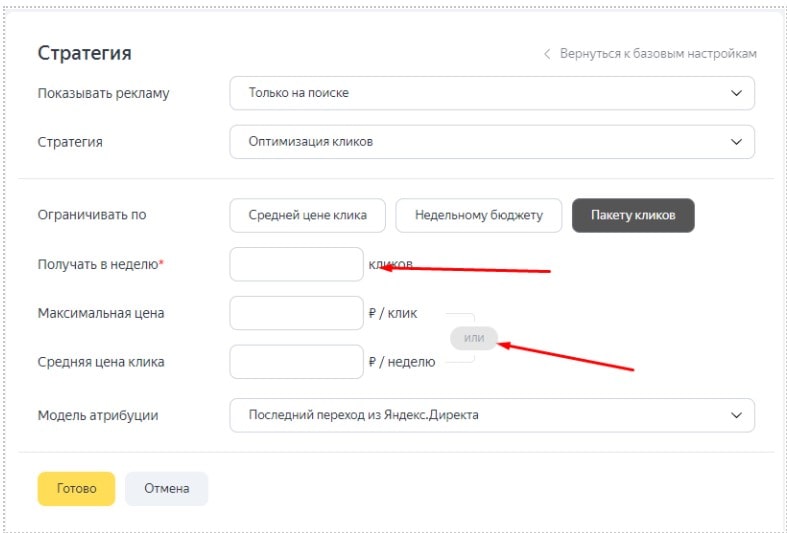The image size is (787, 533).
Task: Select 'Недельному бюджету' limit option
Action: [x=478, y=215]
